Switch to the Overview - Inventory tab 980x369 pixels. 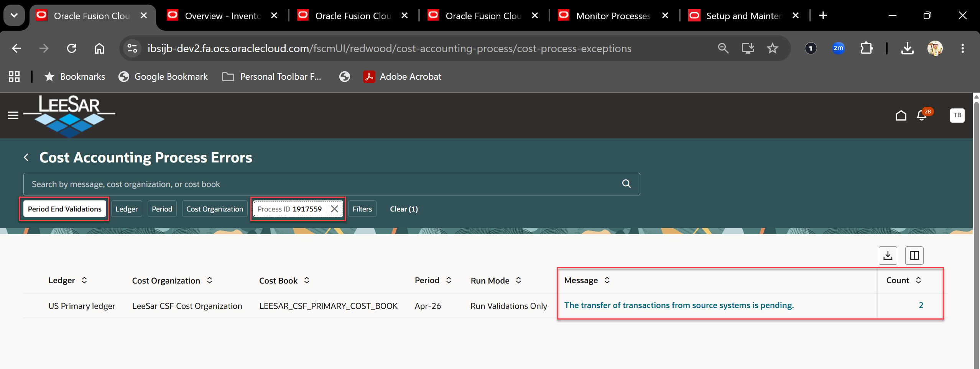click(x=222, y=16)
